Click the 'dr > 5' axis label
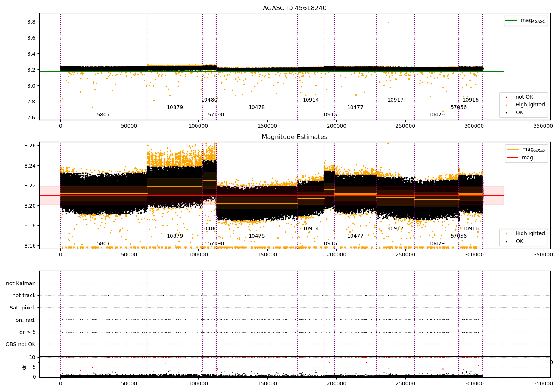Viewport: 560px width, 392px height. click(x=28, y=332)
